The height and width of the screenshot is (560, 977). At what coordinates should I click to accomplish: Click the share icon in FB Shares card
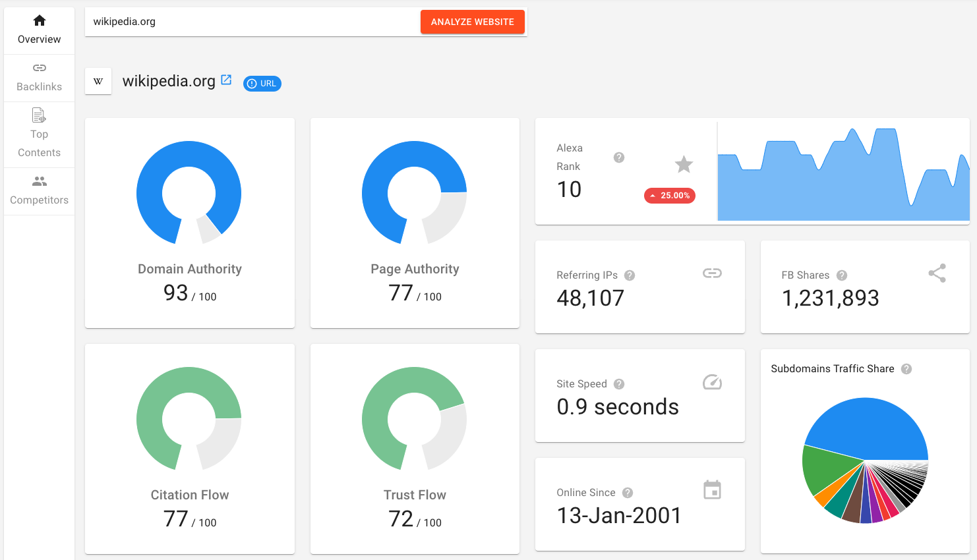click(937, 273)
